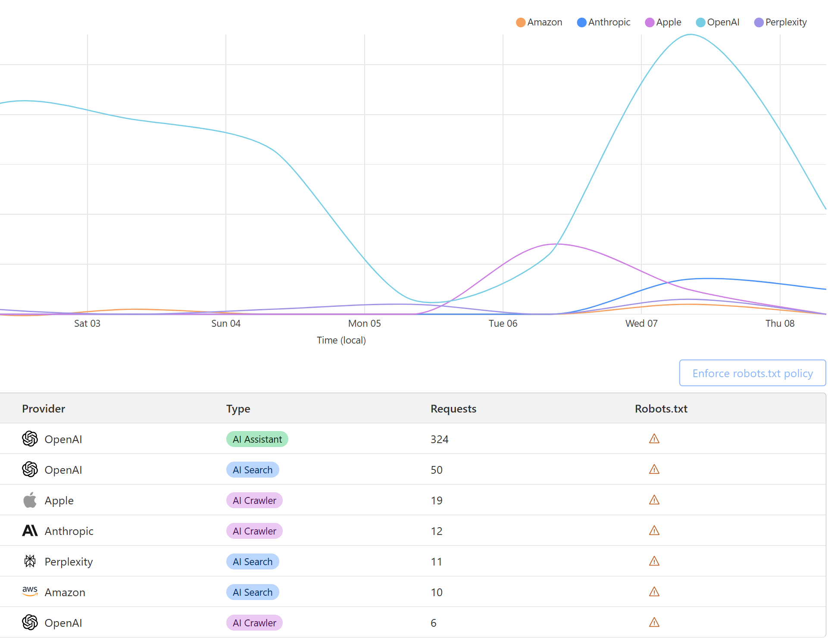Click the Amazon AWS logo icon
The image size is (828, 644).
[30, 591]
